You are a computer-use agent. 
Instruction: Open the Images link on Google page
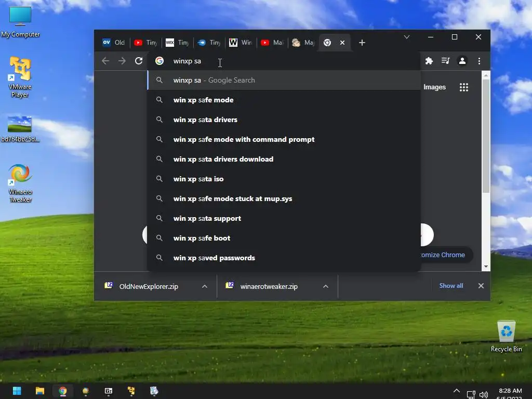(x=434, y=87)
